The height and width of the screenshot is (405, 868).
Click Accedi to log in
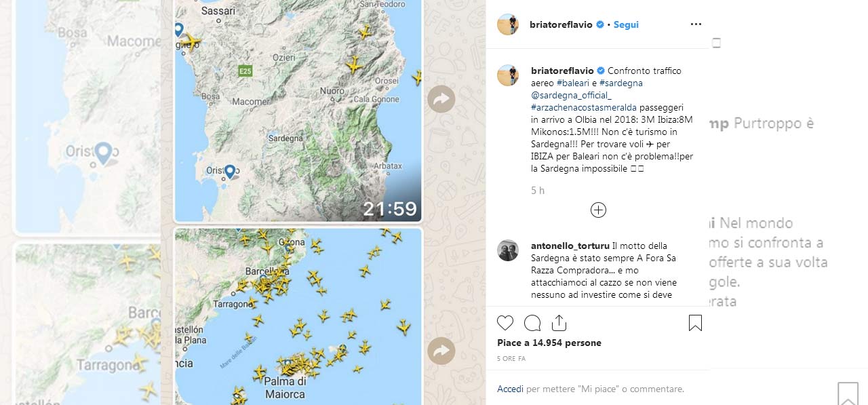(510, 389)
